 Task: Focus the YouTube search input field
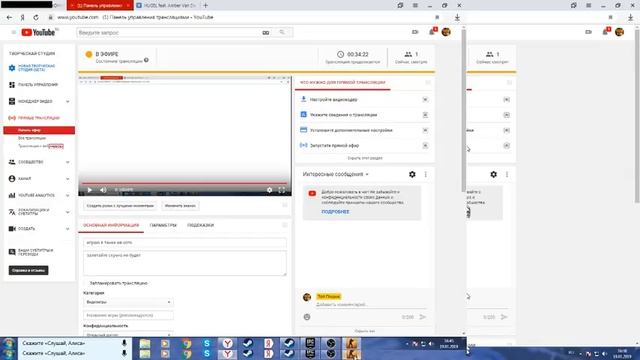coord(168,33)
